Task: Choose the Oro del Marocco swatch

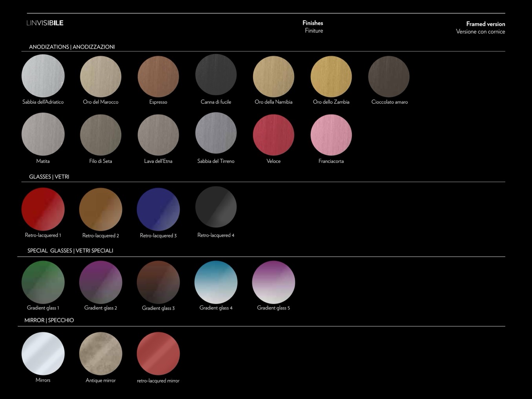Action: (x=100, y=77)
